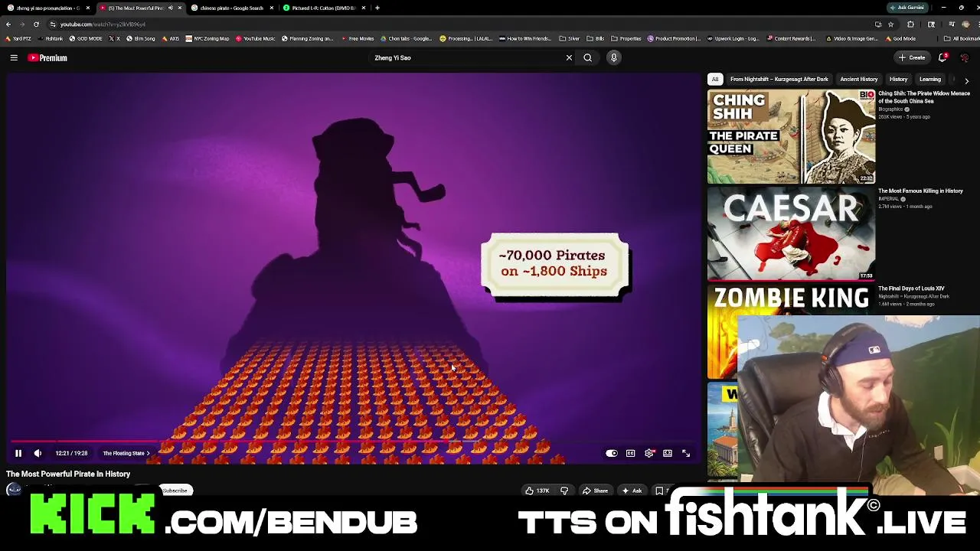Expand the 'Silver' bookmarks folder

(x=570, y=38)
